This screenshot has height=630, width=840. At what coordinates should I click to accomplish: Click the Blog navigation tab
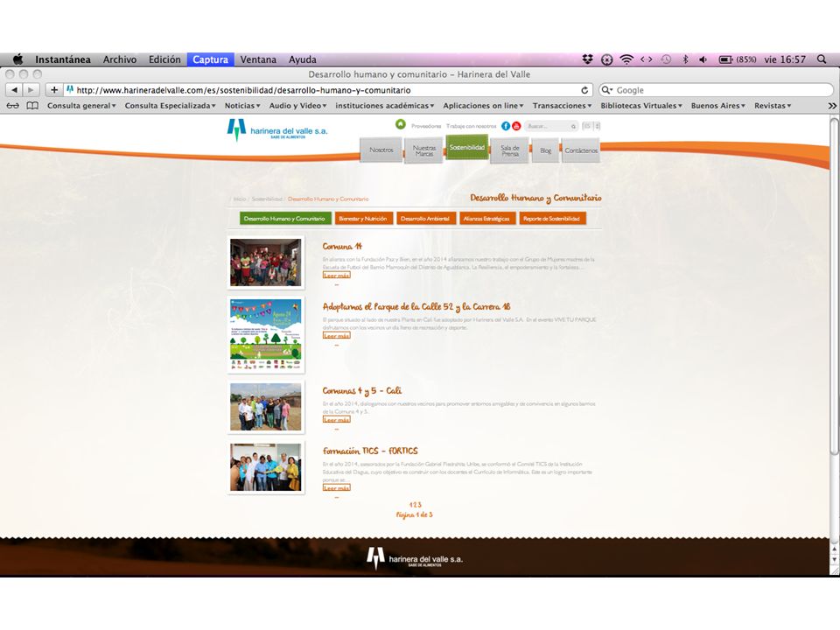[x=545, y=150]
